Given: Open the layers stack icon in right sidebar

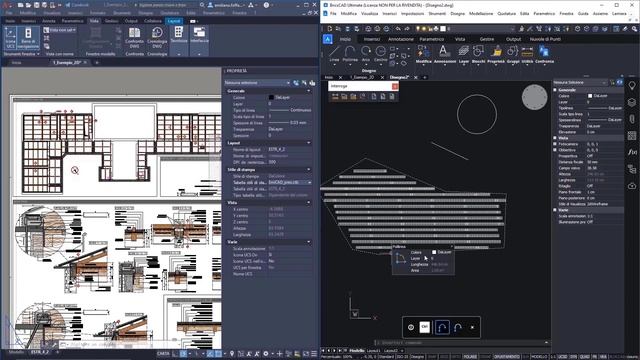Looking at the screenshot, I should click(x=632, y=102).
